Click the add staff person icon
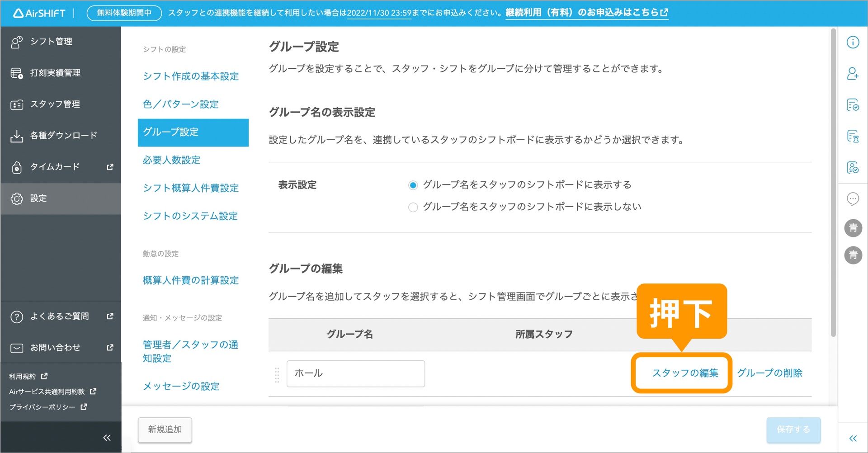 point(853,74)
